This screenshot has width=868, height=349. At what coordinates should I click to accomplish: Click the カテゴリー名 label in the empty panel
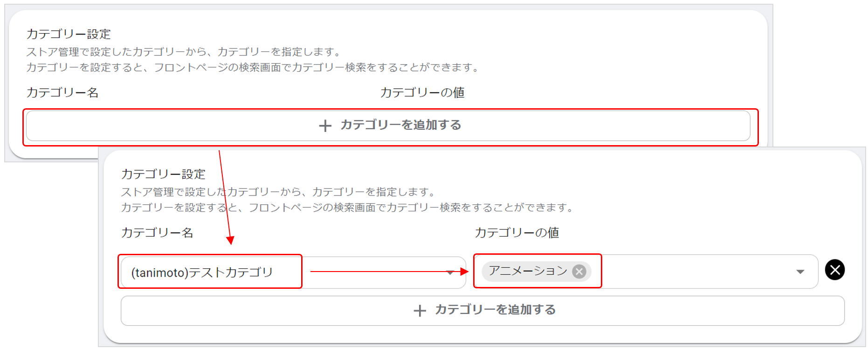point(62,92)
